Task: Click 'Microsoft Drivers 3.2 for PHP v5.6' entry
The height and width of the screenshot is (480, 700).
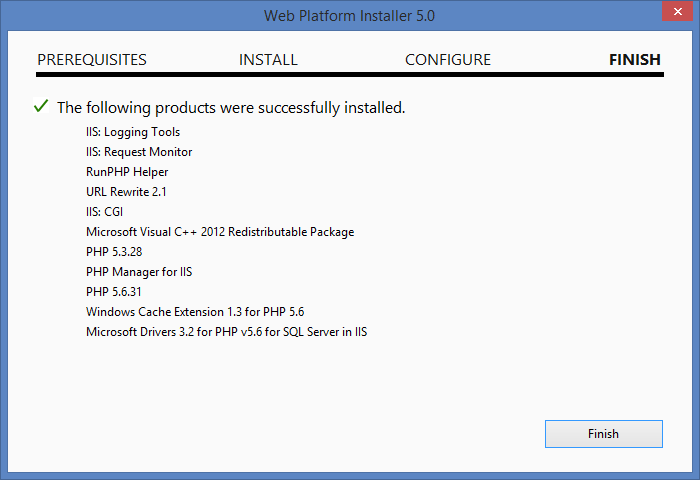Action: click(226, 332)
